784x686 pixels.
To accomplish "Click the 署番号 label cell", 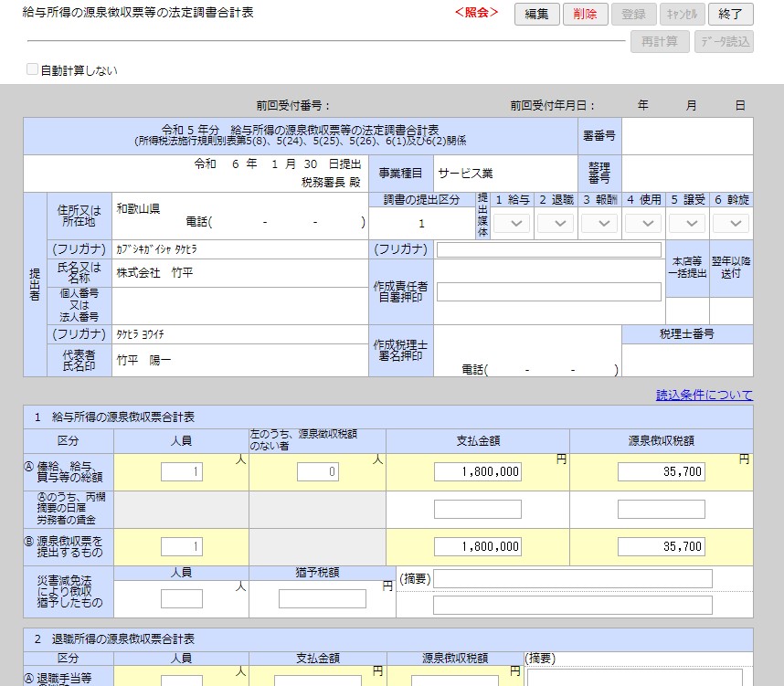I will point(599,135).
